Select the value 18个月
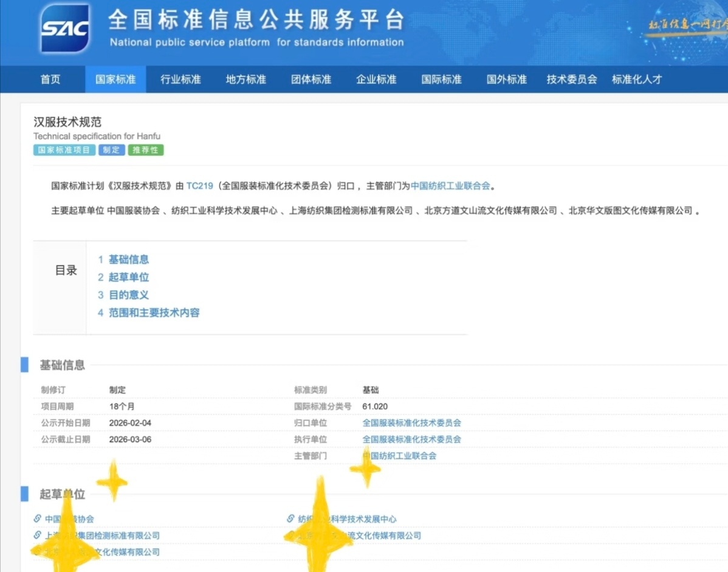Viewport: 728px width, 572px height. (122, 406)
